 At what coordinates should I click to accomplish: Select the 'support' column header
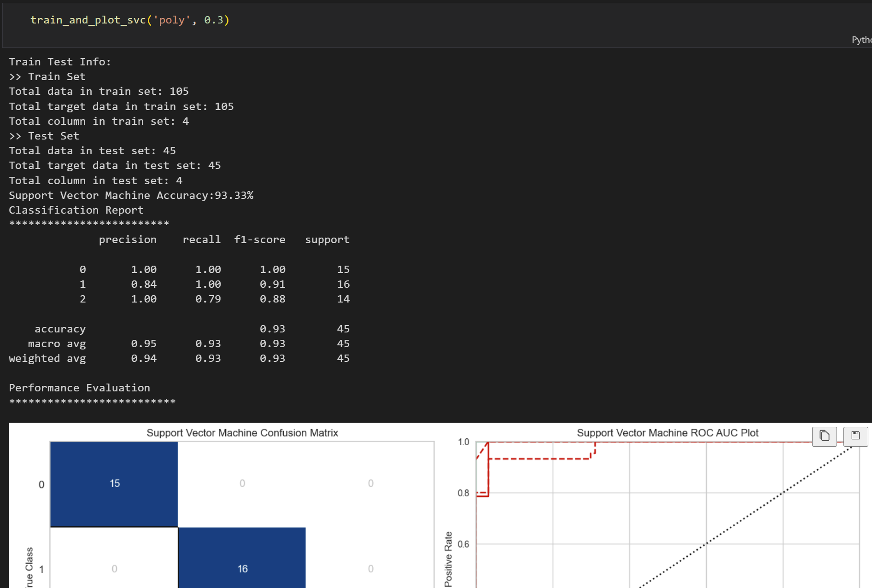click(327, 239)
